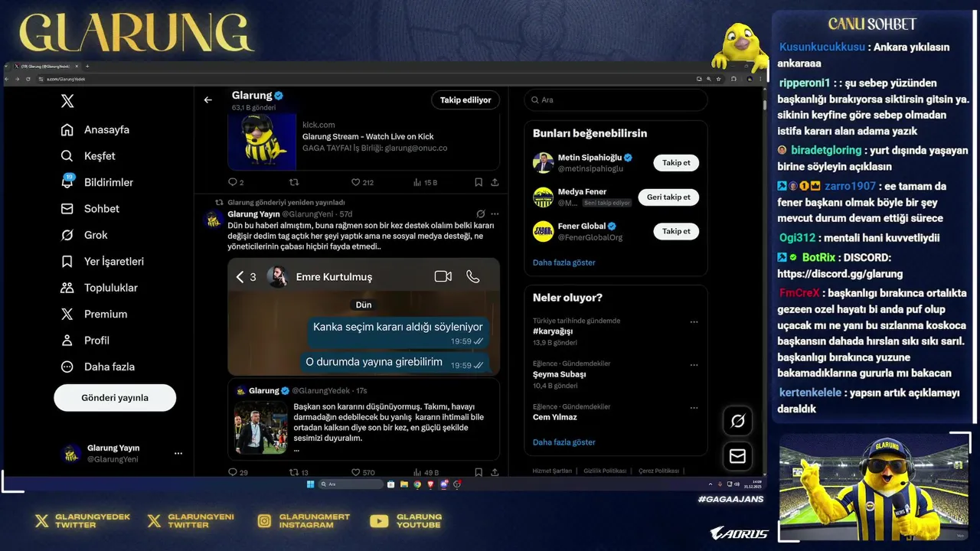This screenshot has height=551, width=980.
Task: Click the Ara search field on X
Action: [616, 99]
